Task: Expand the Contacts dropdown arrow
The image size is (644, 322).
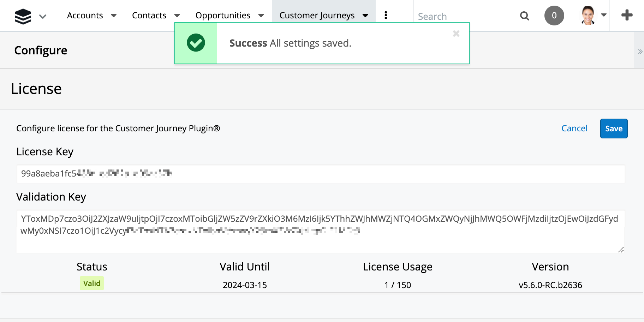Action: [x=177, y=16]
